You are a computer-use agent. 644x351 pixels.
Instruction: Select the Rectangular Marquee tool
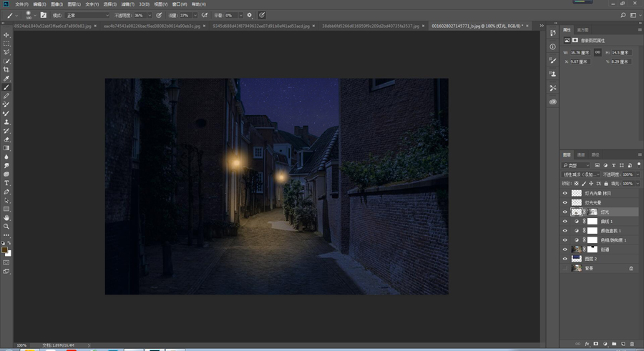(6, 44)
